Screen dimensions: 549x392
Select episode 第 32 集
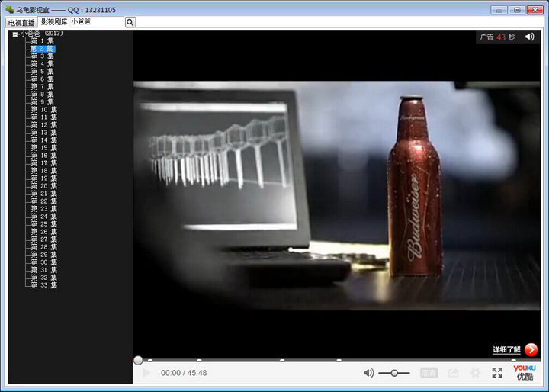pyautogui.click(x=43, y=278)
